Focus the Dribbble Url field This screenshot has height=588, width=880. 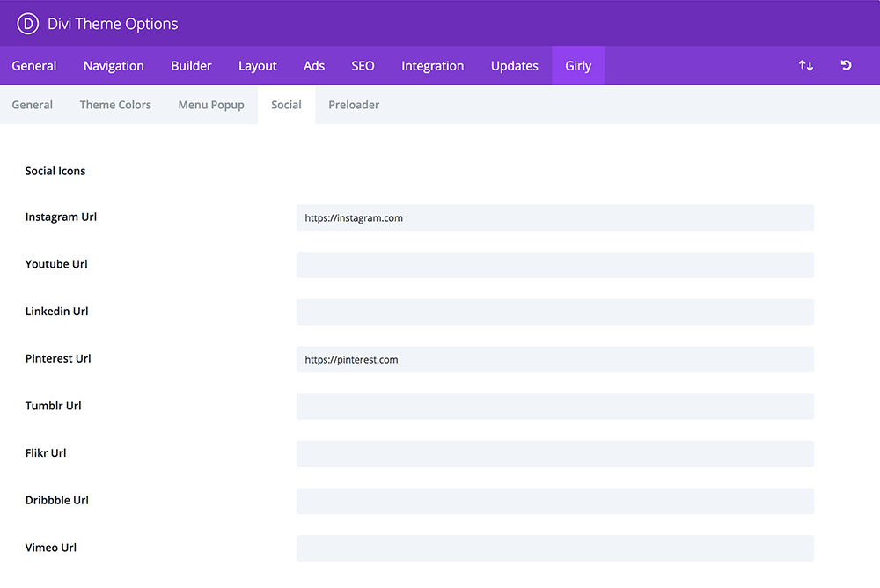[x=554, y=501]
